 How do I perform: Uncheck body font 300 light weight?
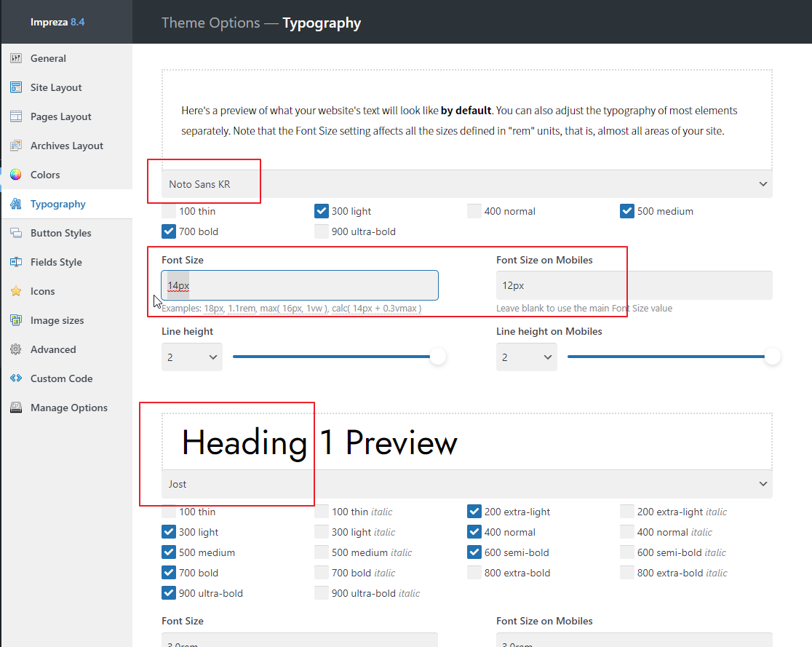pos(322,211)
